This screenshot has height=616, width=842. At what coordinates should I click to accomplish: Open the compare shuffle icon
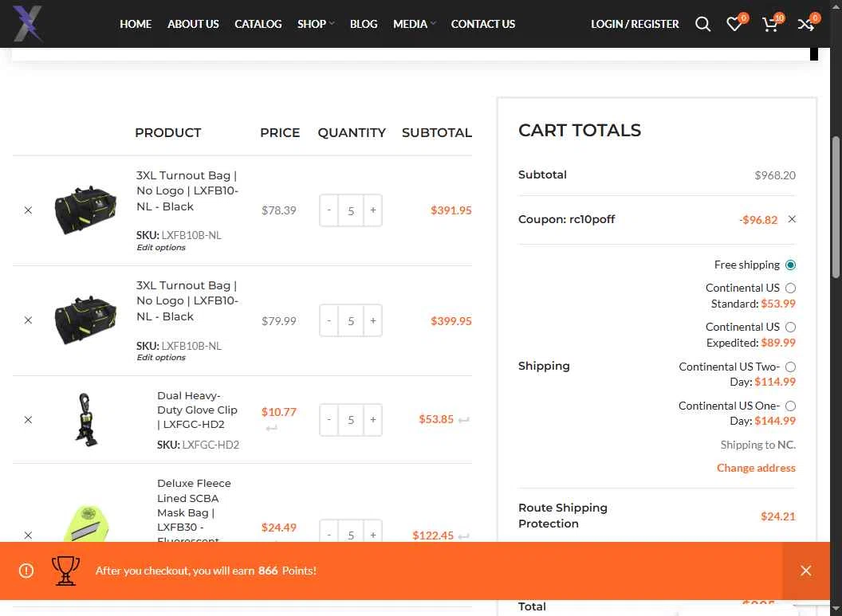[x=805, y=24]
